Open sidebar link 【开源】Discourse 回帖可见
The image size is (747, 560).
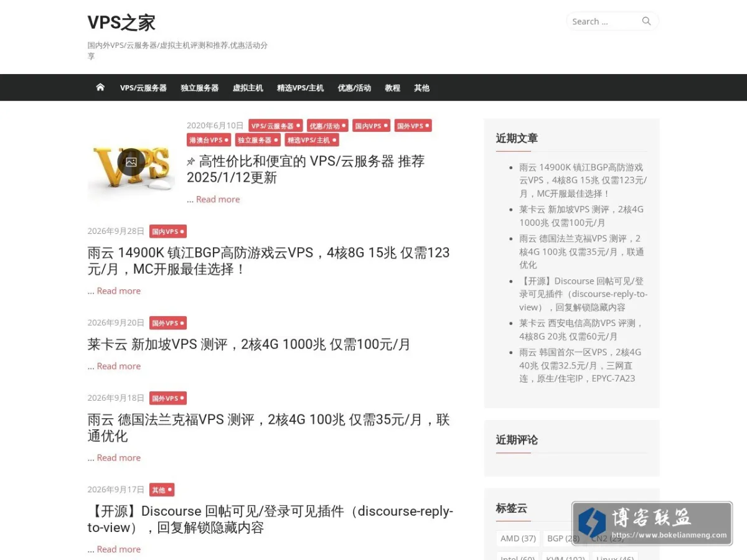pos(583,294)
